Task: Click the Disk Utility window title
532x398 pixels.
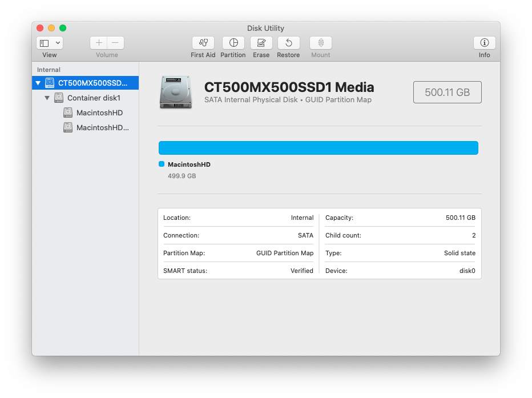Action: (x=265, y=28)
